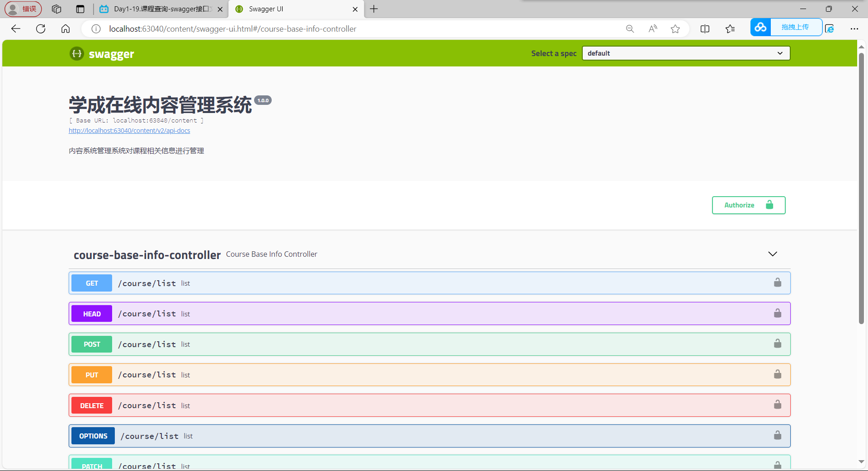This screenshot has height=471, width=868.
Task: Click the address bar URL field
Action: click(353, 29)
